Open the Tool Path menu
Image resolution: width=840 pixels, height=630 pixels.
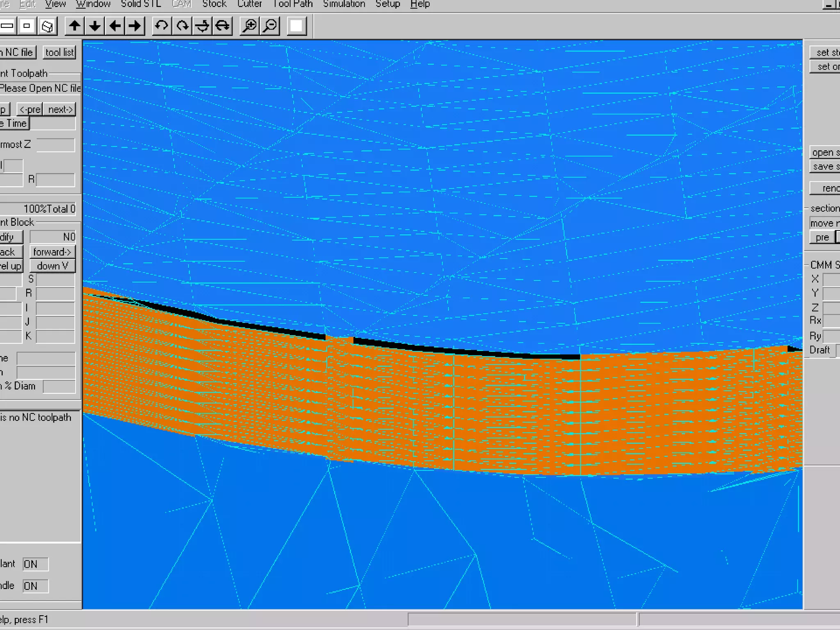[x=292, y=5]
